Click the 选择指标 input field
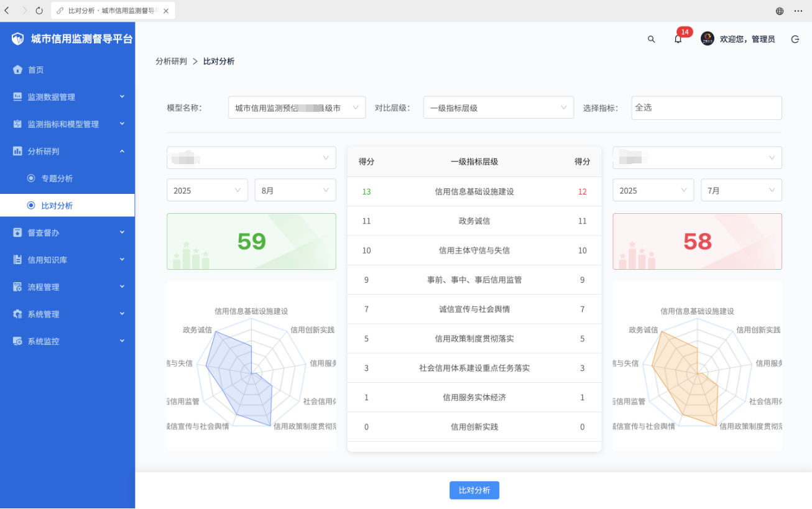This screenshot has width=812, height=509. pos(706,108)
